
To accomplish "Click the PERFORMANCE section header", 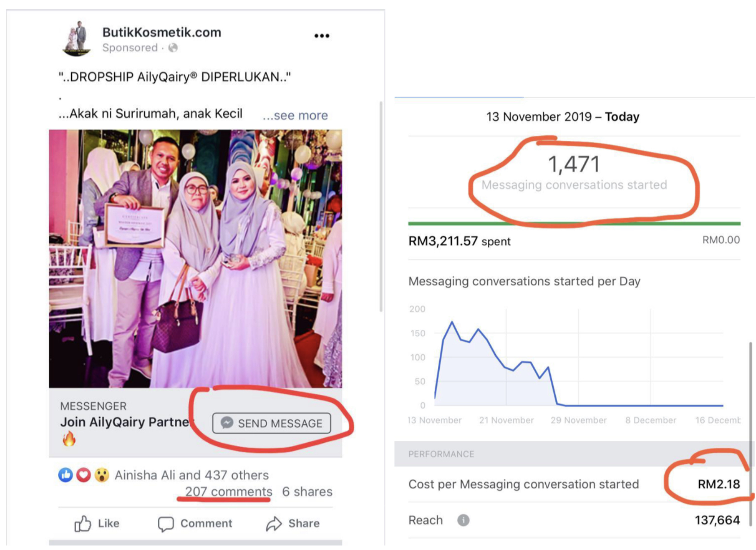I will [441, 454].
